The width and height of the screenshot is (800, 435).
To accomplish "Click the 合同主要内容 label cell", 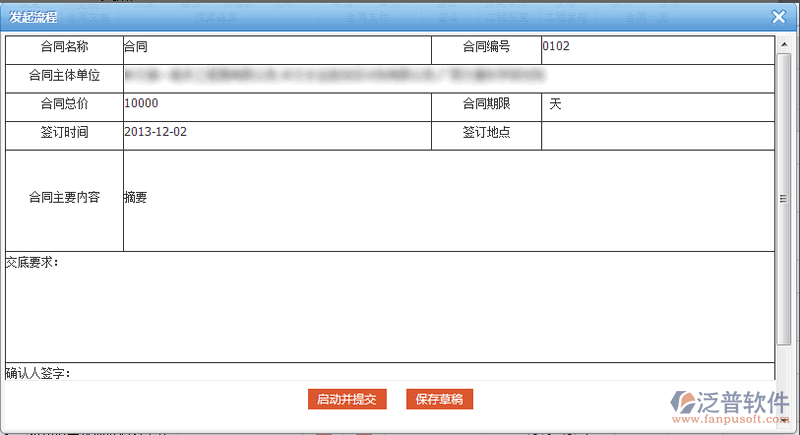I will pos(64,199).
